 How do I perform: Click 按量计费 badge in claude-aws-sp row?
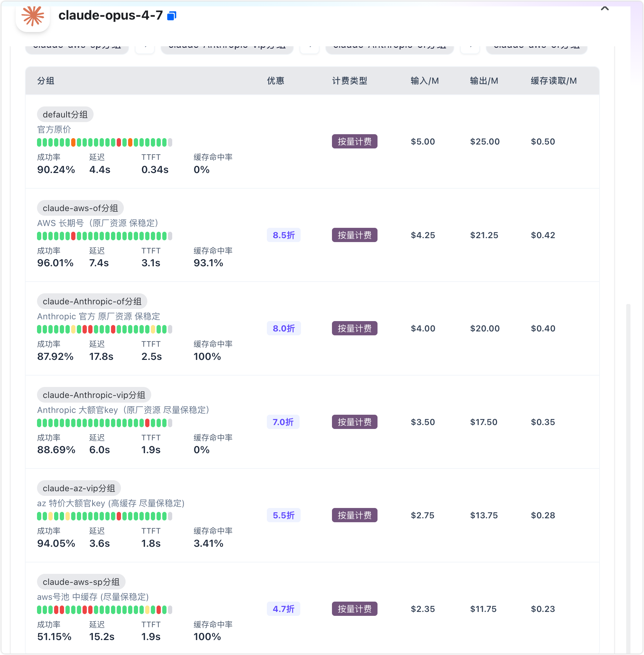[x=354, y=609]
